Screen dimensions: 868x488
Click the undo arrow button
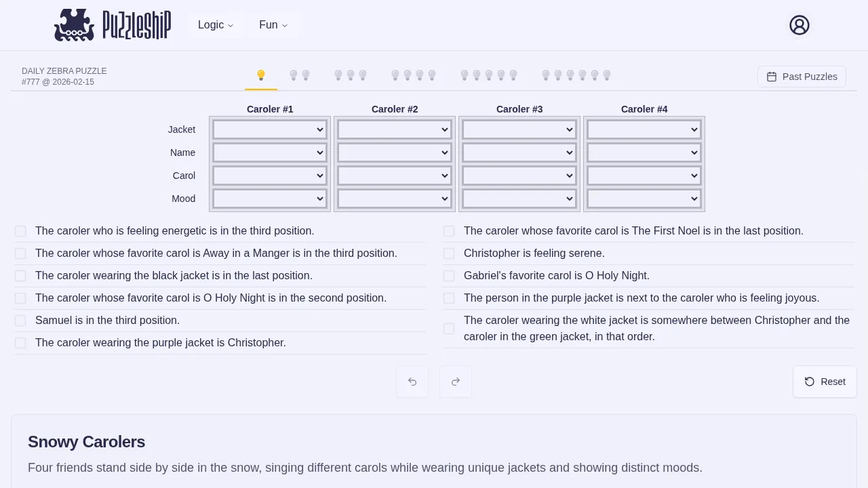412,382
